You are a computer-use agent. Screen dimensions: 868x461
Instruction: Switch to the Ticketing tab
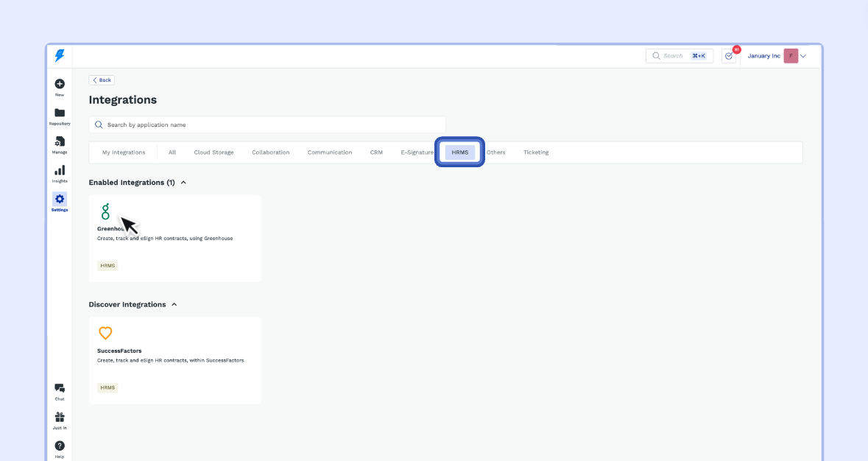point(536,152)
